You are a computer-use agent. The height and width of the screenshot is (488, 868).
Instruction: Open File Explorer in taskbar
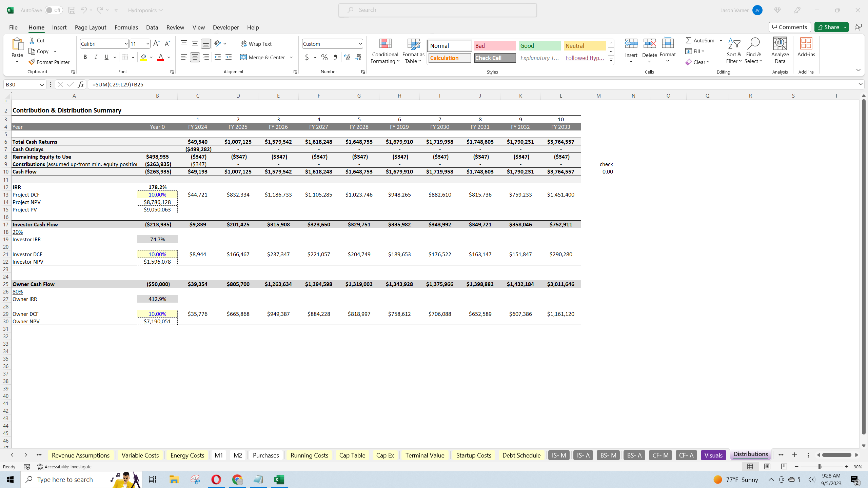tap(174, 480)
